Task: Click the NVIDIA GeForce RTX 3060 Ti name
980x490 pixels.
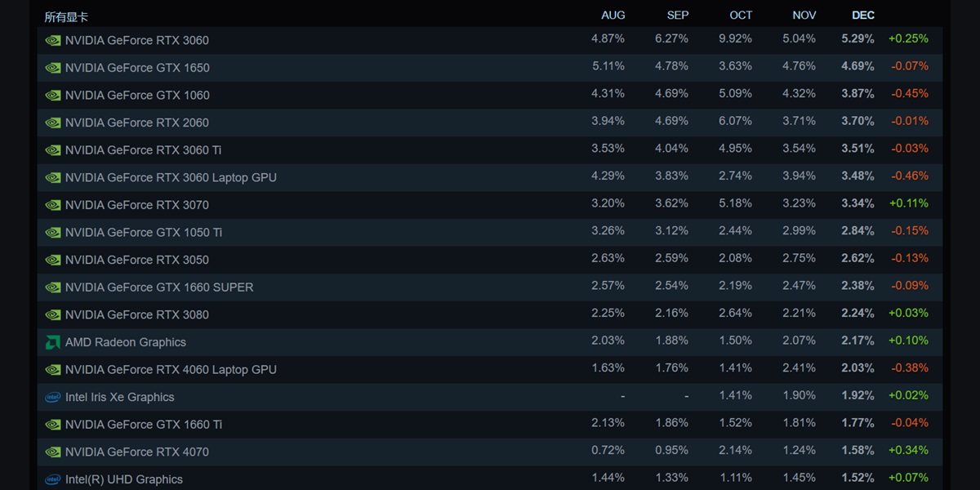Action: (x=143, y=150)
